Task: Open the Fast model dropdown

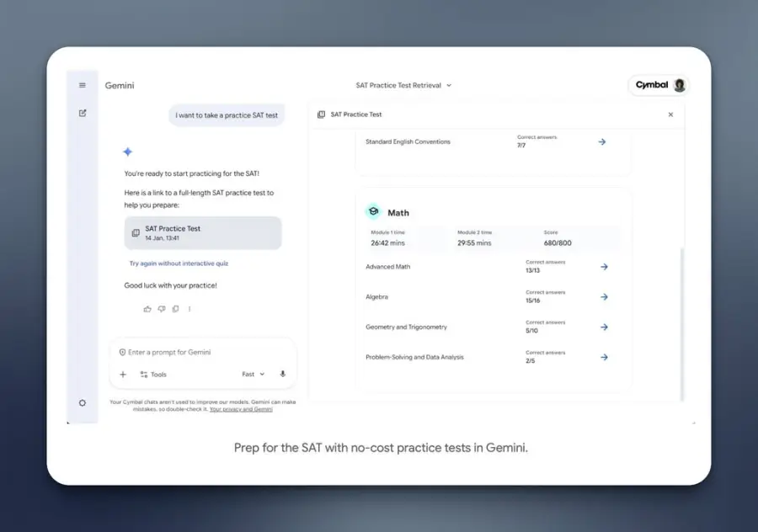Action: tap(254, 374)
